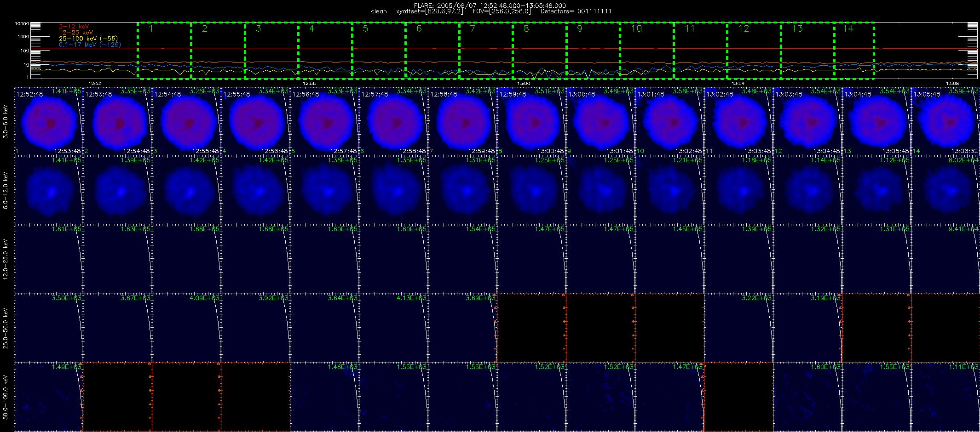980x432 pixels.
Task: Click the 6.0-12.0 keV row label
Action: pos(6,190)
